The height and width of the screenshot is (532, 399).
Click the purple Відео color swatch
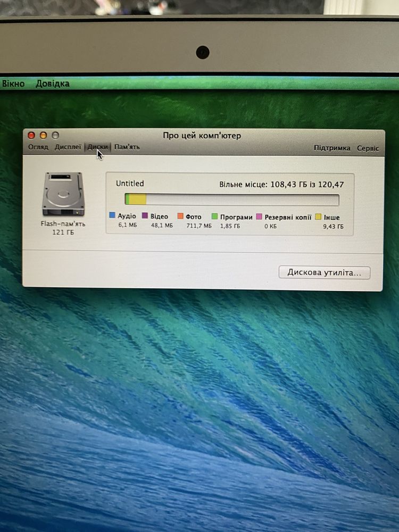[x=145, y=215]
